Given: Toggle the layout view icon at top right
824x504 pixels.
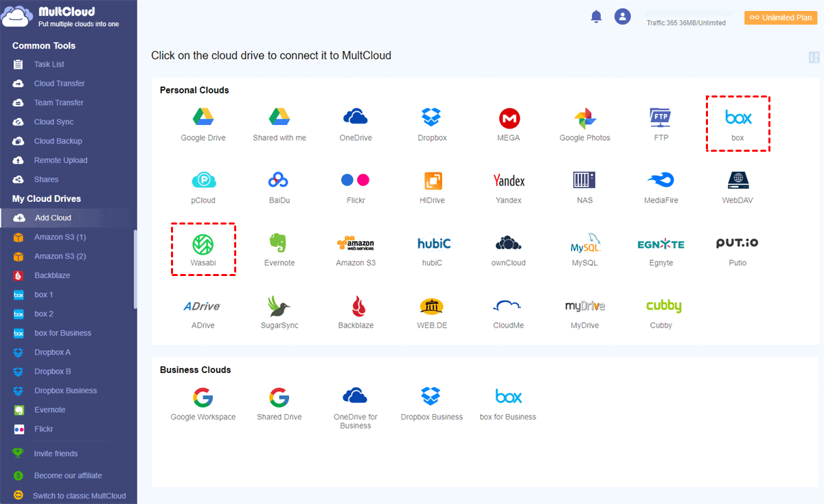Looking at the screenshot, I should click(x=814, y=57).
